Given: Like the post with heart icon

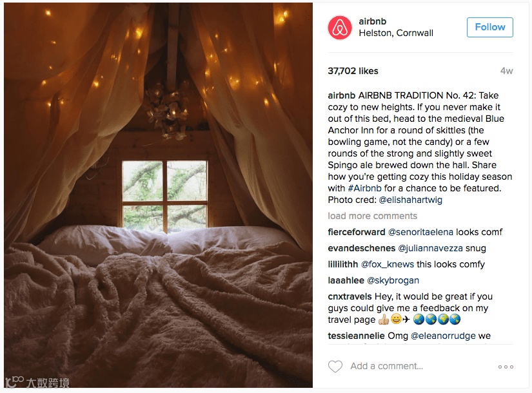Looking at the screenshot, I should [x=335, y=366].
